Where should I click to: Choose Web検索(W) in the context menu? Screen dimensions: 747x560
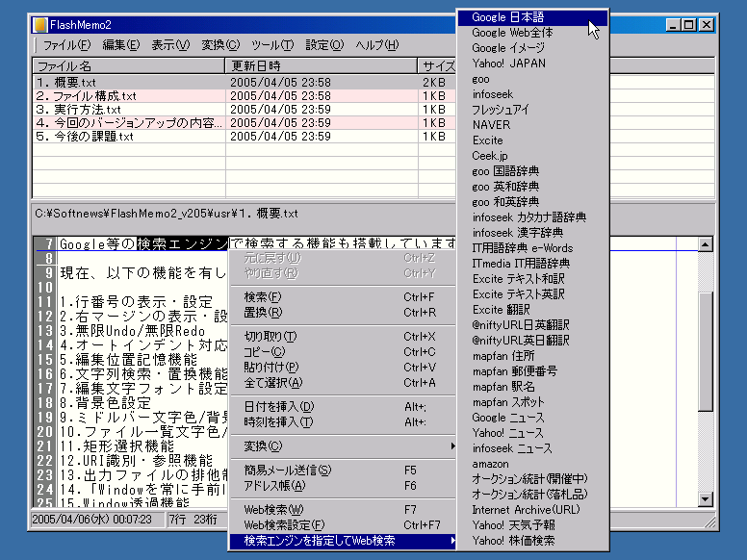click(342, 510)
